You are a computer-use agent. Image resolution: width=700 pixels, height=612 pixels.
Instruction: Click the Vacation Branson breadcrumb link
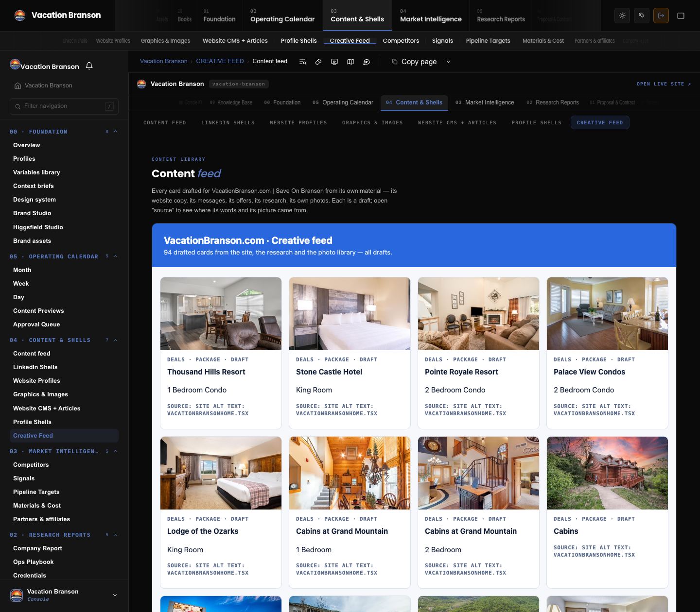point(164,61)
